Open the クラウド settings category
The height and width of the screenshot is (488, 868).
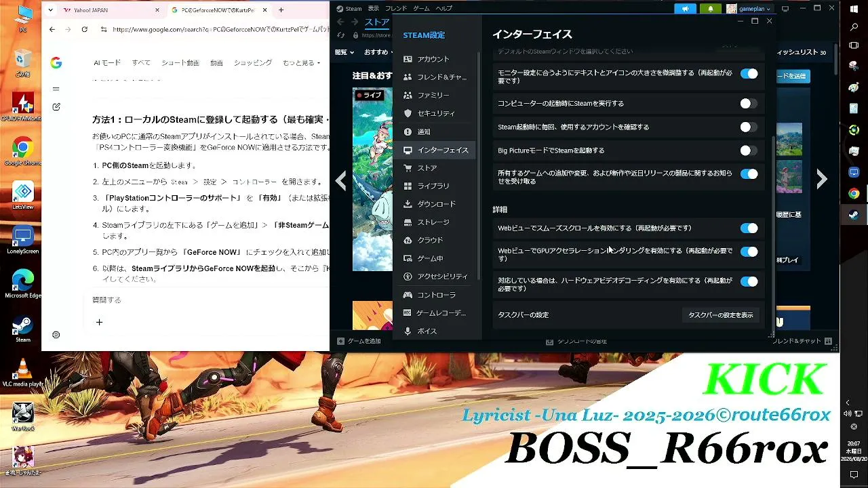[434, 241]
